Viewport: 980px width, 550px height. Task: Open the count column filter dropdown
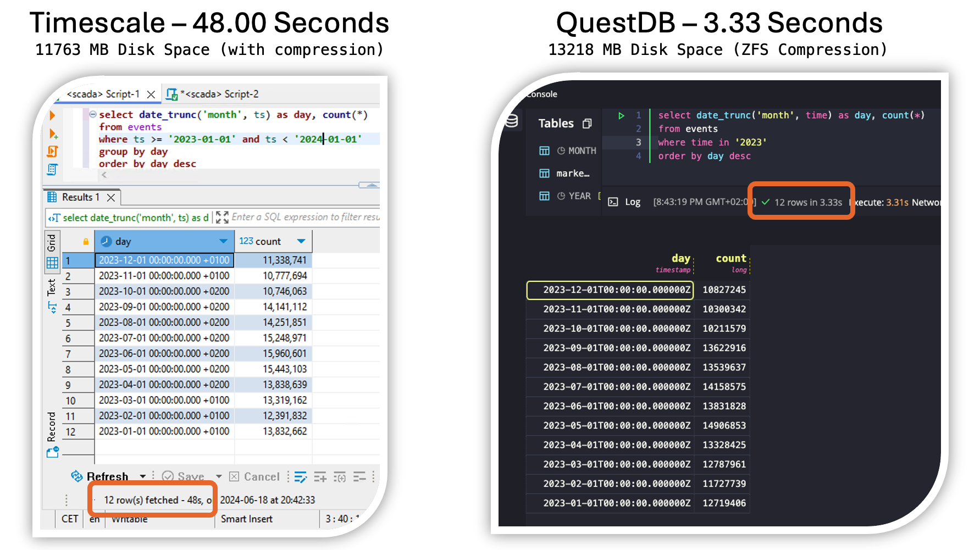coord(301,241)
